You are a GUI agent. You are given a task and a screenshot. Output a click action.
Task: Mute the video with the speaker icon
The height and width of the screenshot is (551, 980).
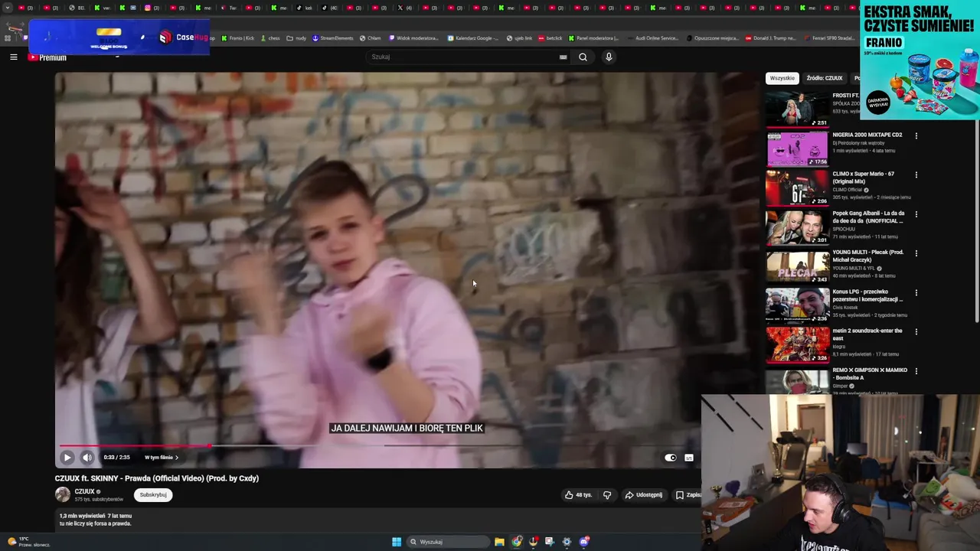coord(87,458)
